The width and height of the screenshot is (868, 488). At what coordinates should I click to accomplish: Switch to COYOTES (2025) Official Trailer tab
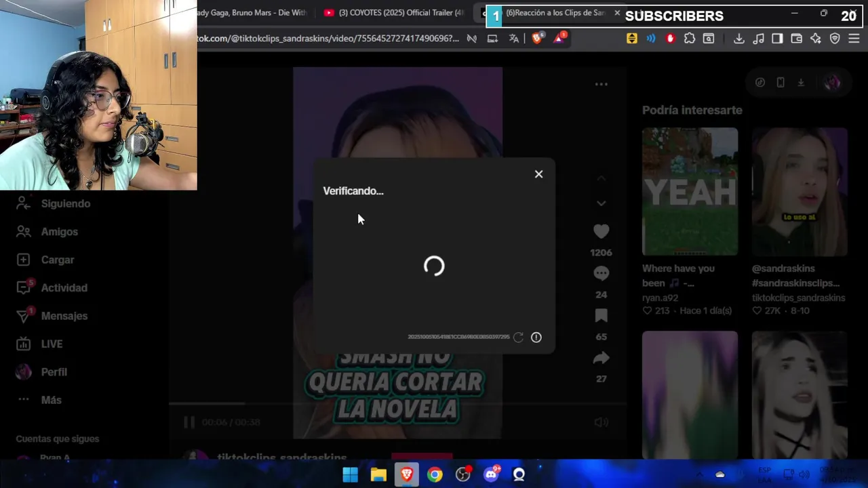(395, 13)
